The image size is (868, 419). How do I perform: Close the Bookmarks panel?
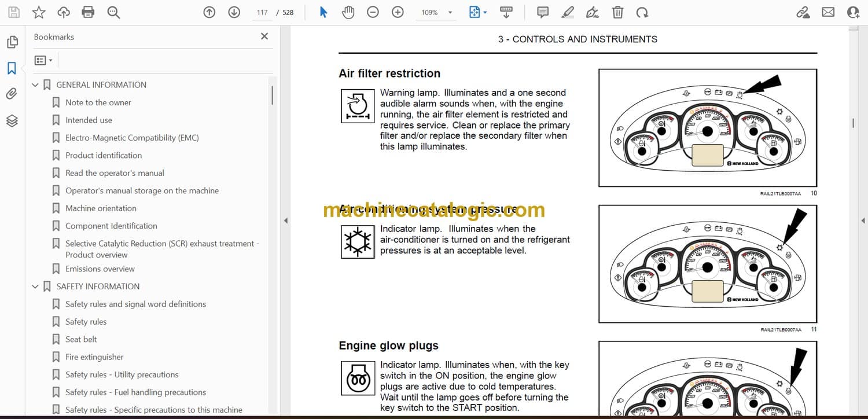264,36
